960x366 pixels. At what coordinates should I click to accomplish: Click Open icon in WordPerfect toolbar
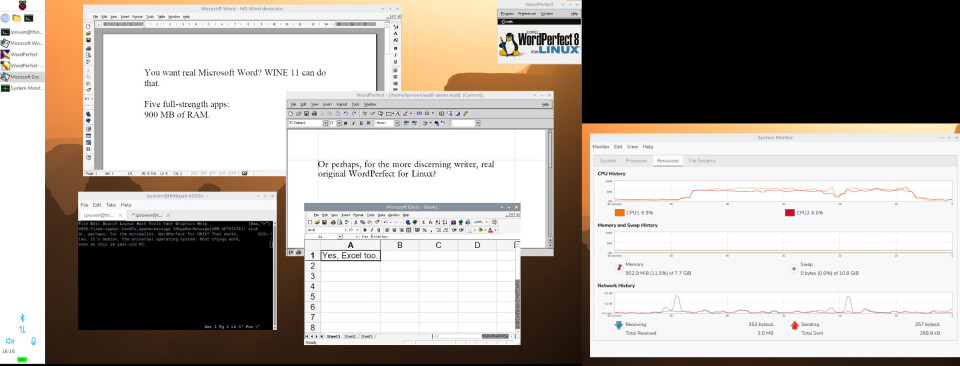(x=298, y=113)
